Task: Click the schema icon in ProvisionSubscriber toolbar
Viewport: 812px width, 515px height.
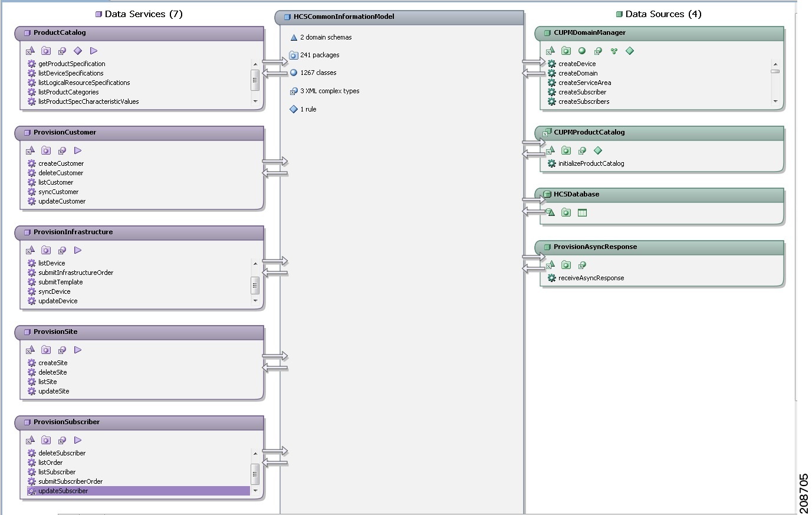Action: (30, 440)
